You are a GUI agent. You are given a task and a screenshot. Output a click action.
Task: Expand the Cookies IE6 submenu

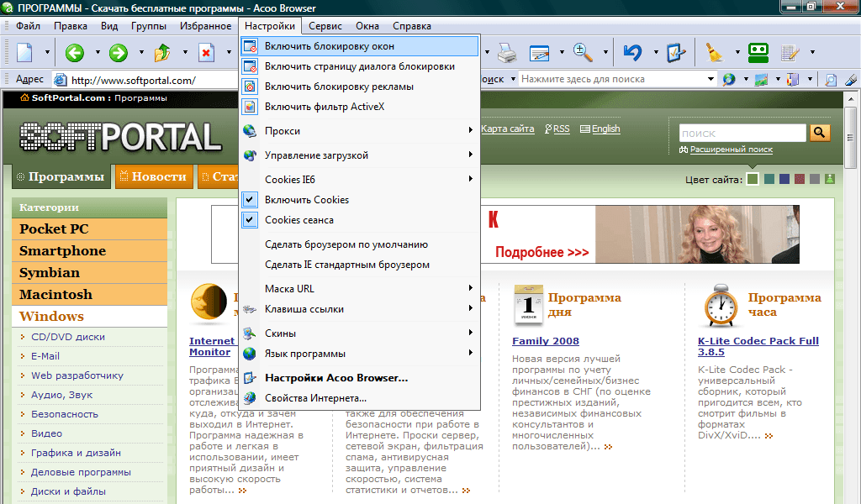[360, 179]
